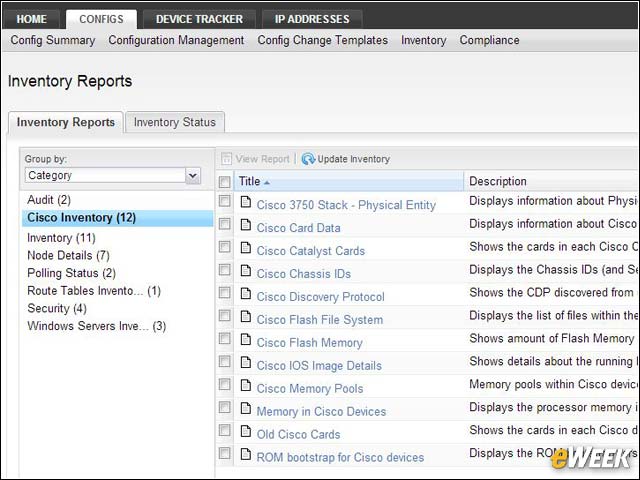Screen dimensions: 640x480
Task: Click document icon beside Cisco Catalyst Cards
Action: [245, 247]
